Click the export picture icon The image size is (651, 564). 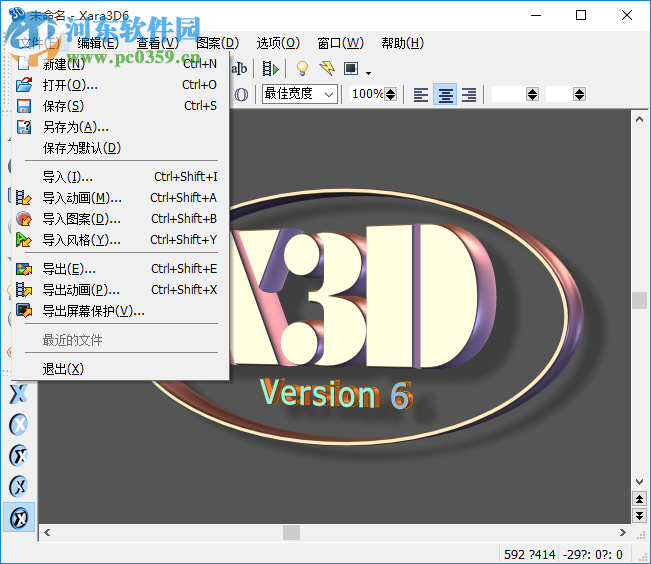[x=24, y=269]
